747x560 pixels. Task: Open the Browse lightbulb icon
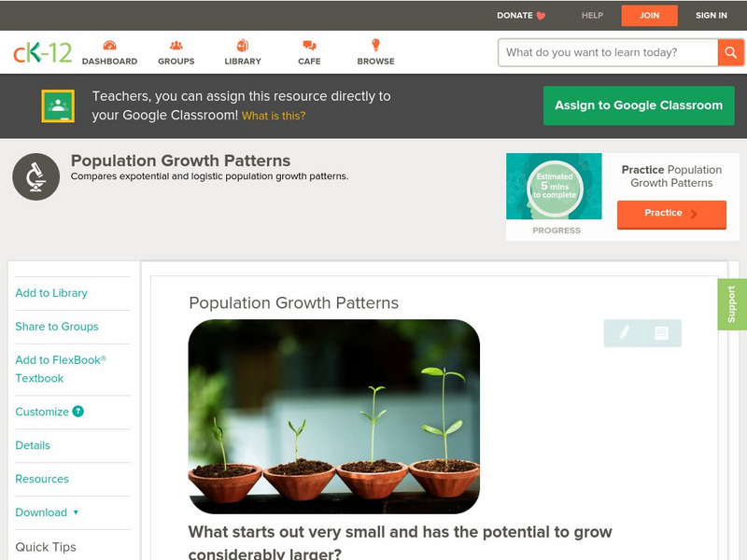pyautogui.click(x=375, y=45)
